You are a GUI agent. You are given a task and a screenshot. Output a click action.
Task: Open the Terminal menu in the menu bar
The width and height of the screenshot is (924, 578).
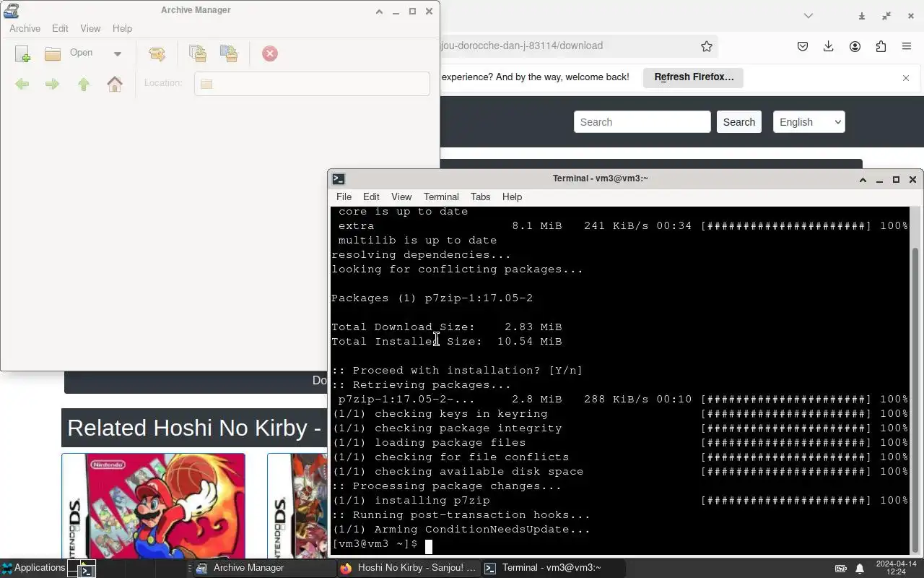click(441, 197)
